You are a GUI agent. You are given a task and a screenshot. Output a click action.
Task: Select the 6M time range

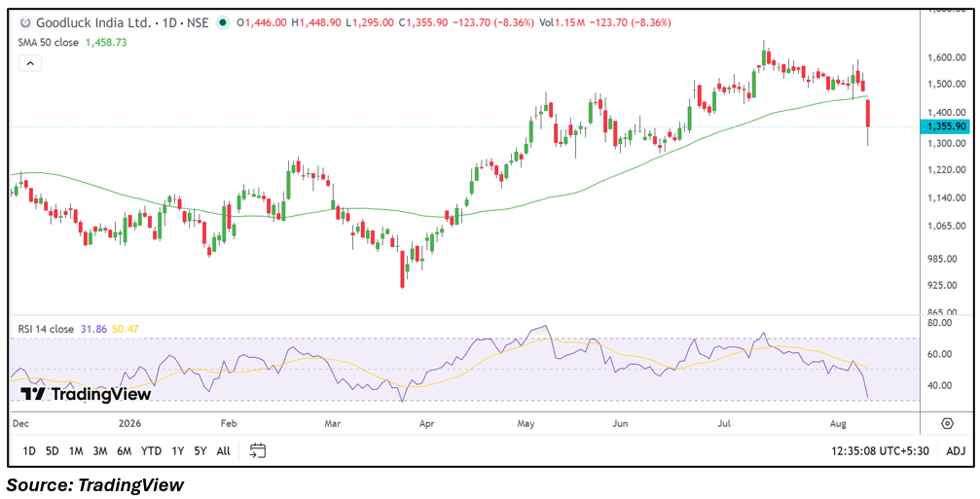pos(125,451)
